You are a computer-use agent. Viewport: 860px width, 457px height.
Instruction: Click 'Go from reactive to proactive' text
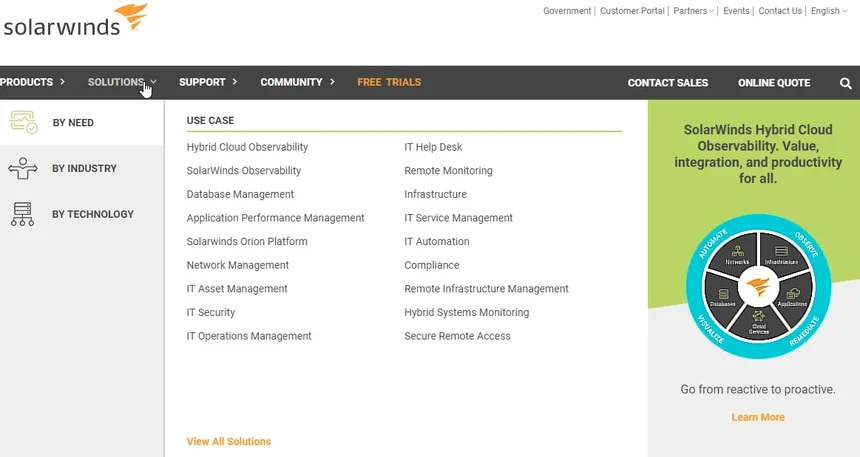click(x=758, y=390)
